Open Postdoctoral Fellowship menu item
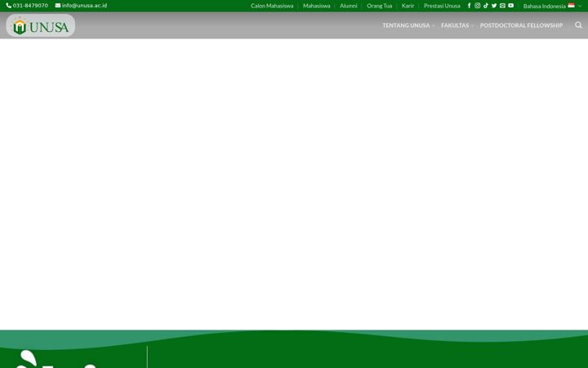This screenshot has width=588, height=368. coord(521,25)
